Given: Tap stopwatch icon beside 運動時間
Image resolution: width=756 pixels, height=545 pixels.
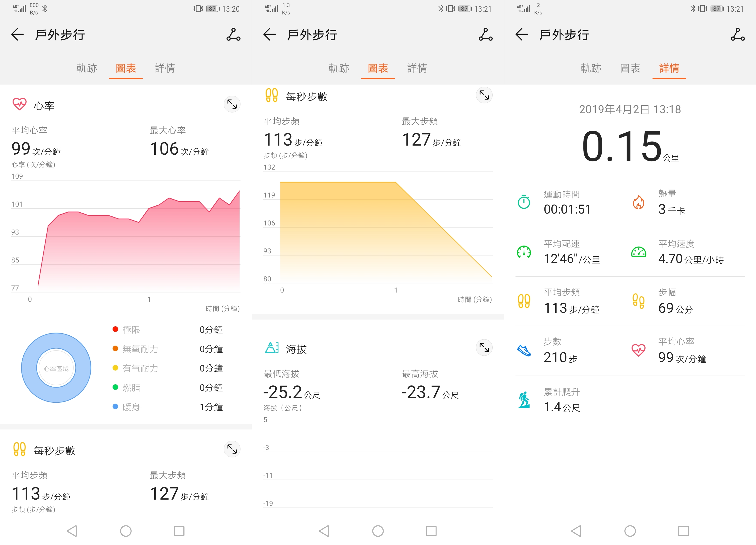Looking at the screenshot, I should (x=524, y=202).
